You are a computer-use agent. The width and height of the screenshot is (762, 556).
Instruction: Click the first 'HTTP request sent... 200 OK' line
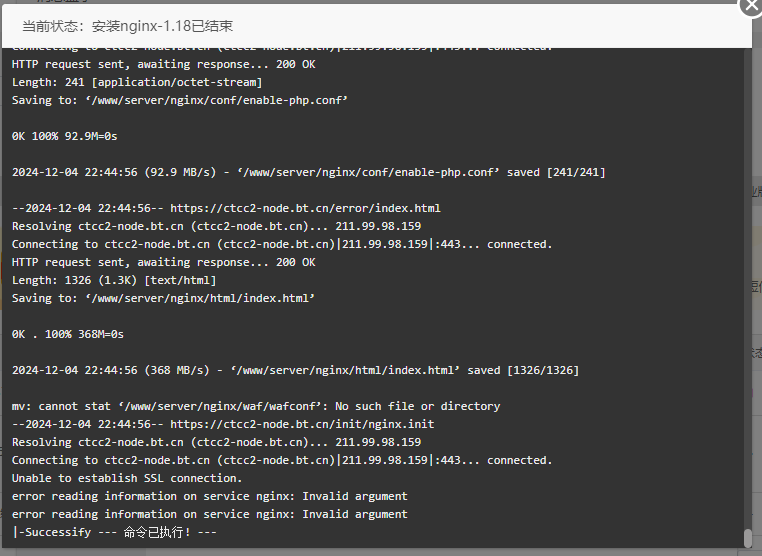point(163,65)
